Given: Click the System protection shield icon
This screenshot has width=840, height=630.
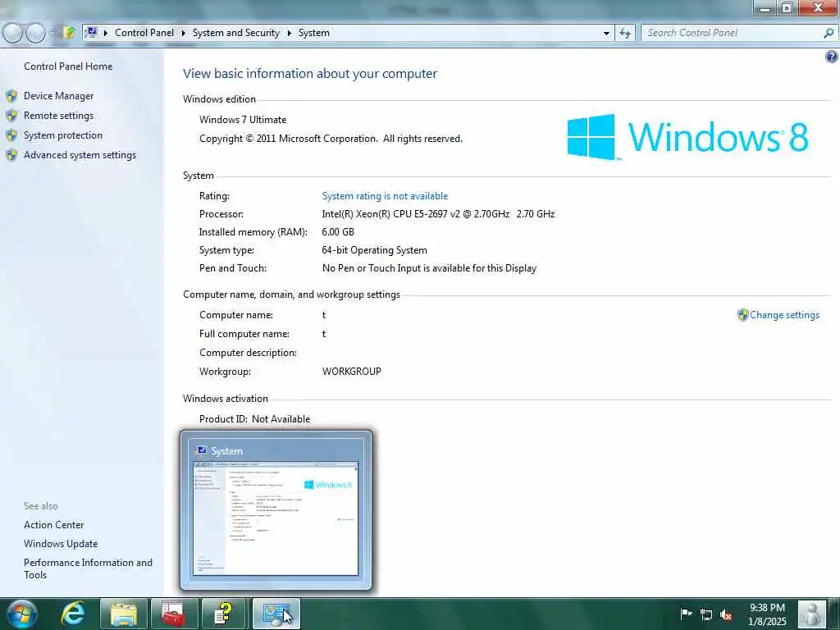Looking at the screenshot, I should pos(11,135).
